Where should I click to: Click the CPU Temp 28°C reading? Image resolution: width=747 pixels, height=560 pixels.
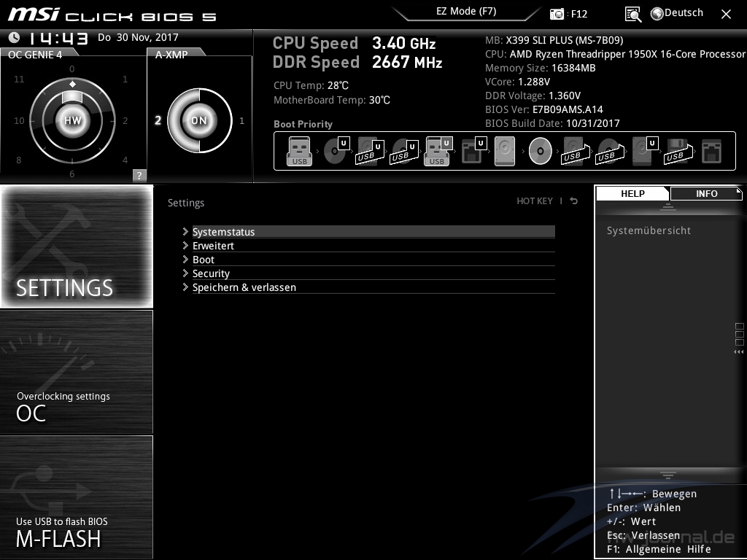311,85
